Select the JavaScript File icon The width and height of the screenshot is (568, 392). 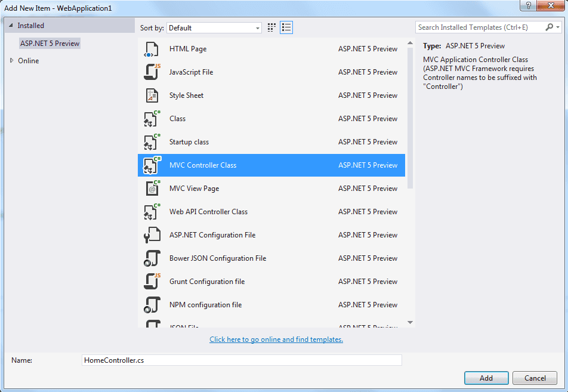point(152,72)
